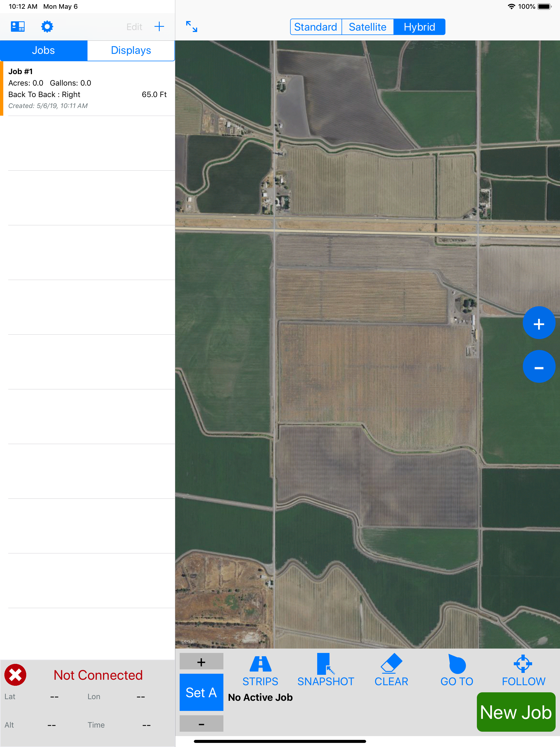Open Job #1 in the list
560x747 pixels.
pos(88,89)
